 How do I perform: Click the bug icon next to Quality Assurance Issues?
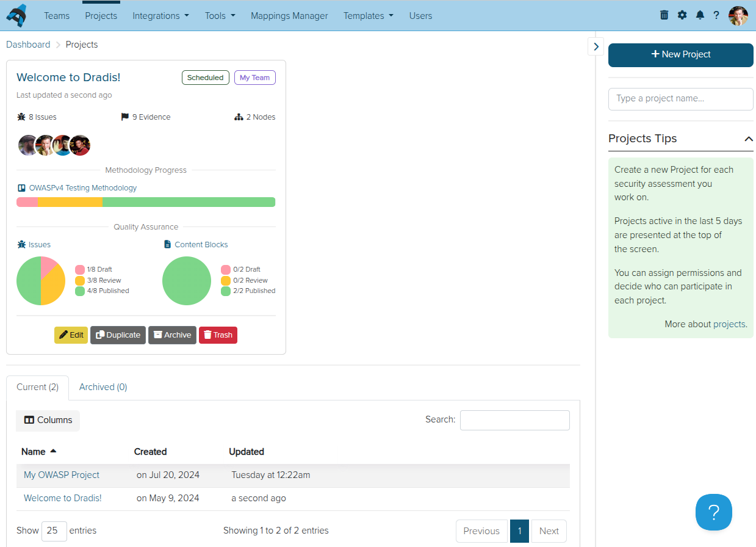coord(21,245)
